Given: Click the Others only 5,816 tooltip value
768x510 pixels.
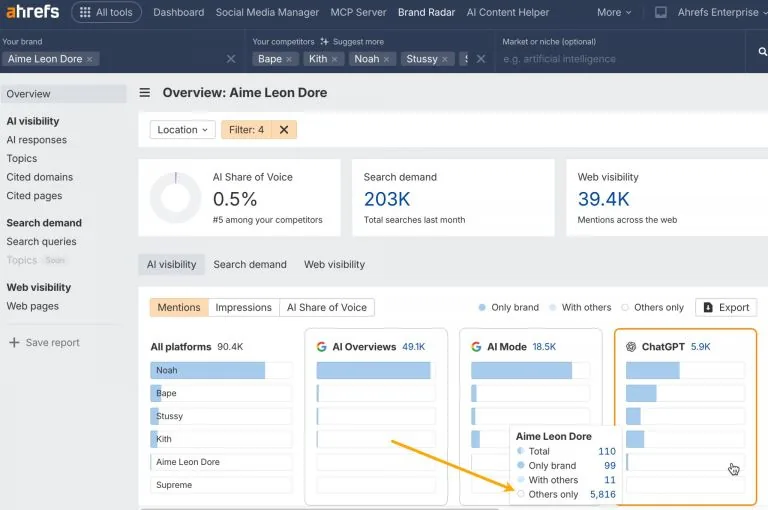Looking at the screenshot, I should pyautogui.click(x=602, y=494).
